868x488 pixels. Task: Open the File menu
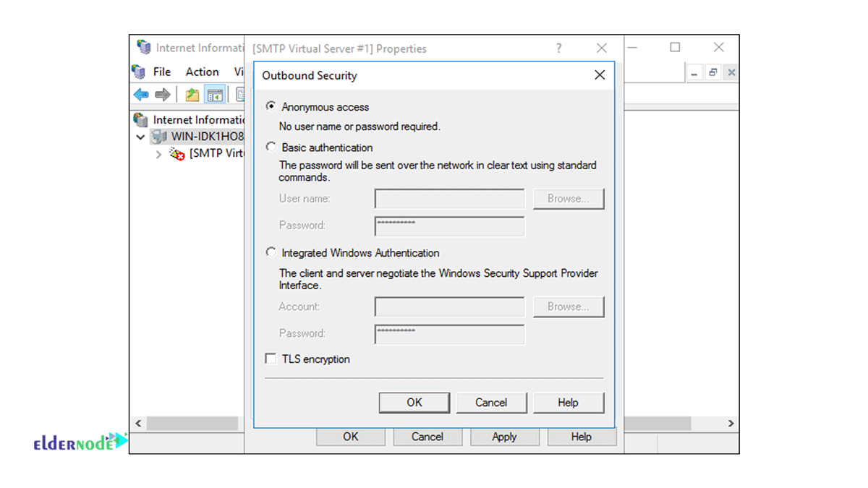coord(161,72)
